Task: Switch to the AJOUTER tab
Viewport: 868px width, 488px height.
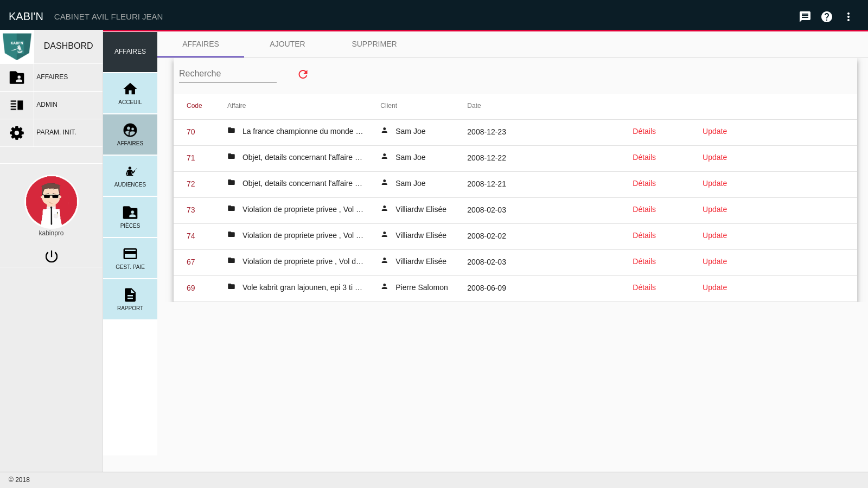Action: point(288,44)
